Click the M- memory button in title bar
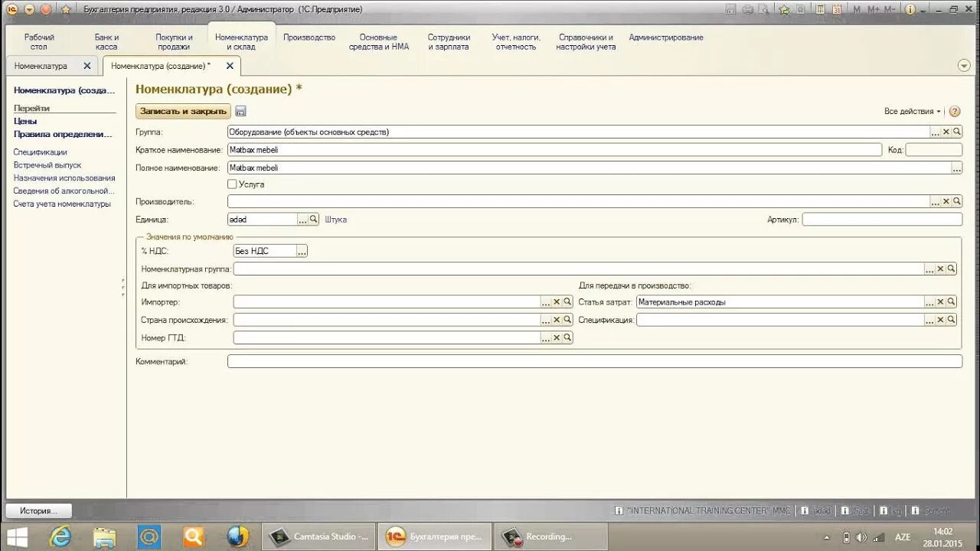 point(890,9)
